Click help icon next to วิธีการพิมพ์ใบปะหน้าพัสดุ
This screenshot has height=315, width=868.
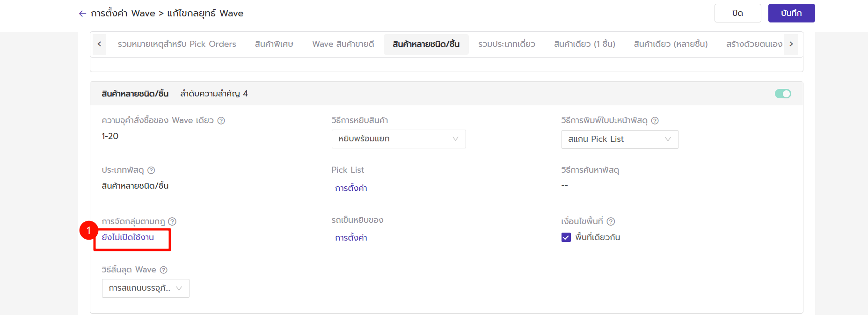click(655, 121)
